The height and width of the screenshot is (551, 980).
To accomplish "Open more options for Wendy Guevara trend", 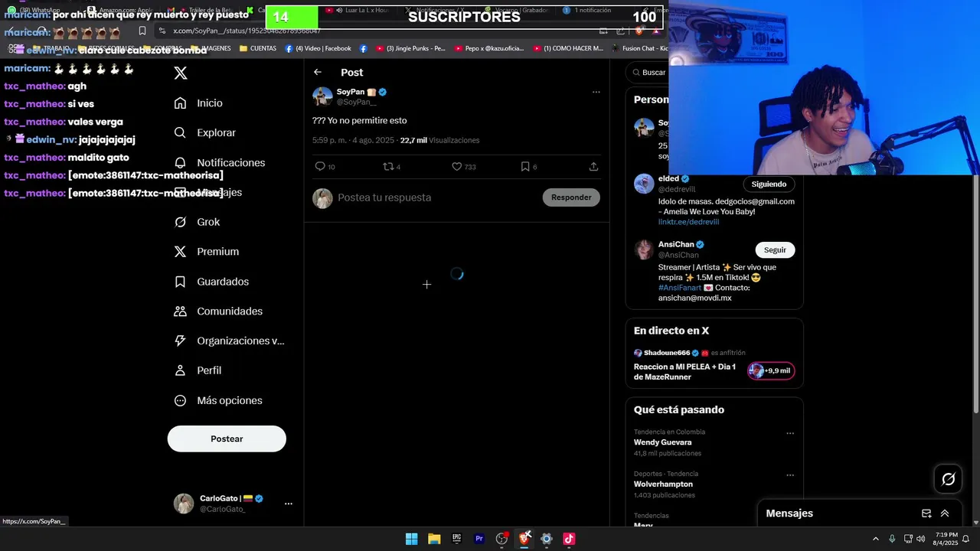I will (790, 433).
